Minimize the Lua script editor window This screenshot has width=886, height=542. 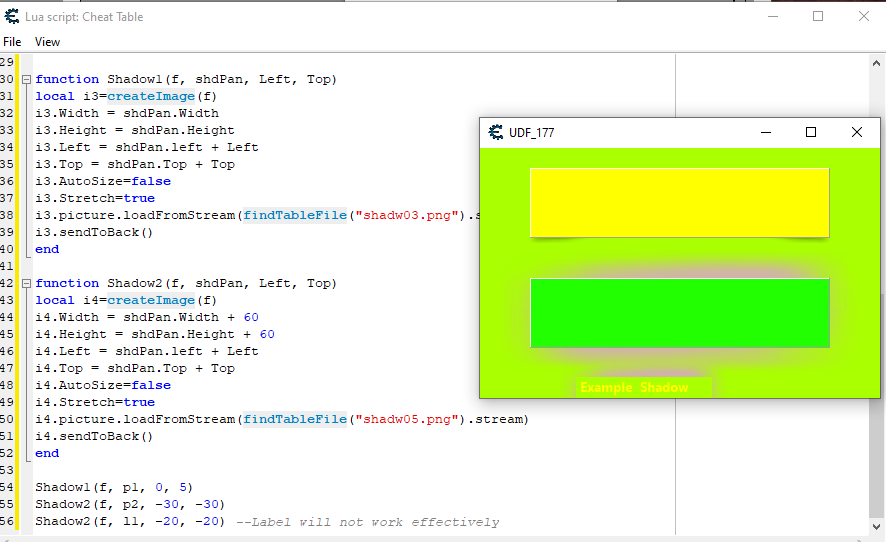pyautogui.click(x=772, y=17)
